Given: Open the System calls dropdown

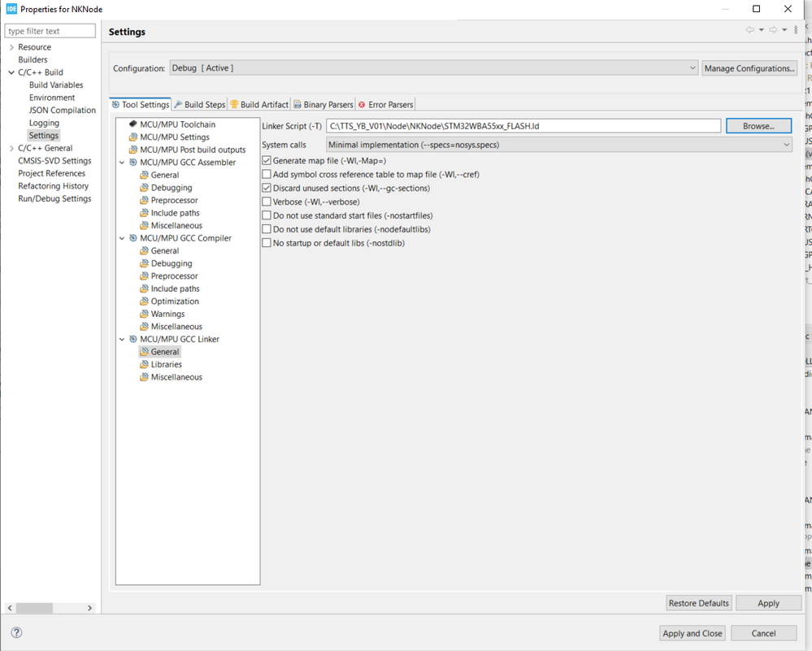Looking at the screenshot, I should pyautogui.click(x=559, y=145).
